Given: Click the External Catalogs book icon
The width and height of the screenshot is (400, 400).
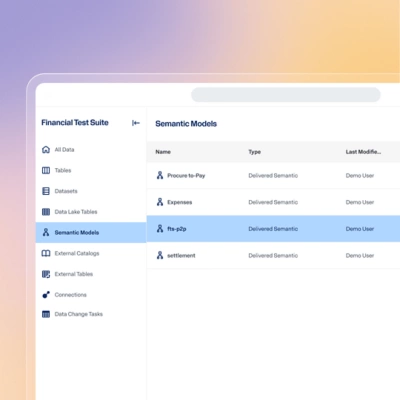Looking at the screenshot, I should (46, 253).
